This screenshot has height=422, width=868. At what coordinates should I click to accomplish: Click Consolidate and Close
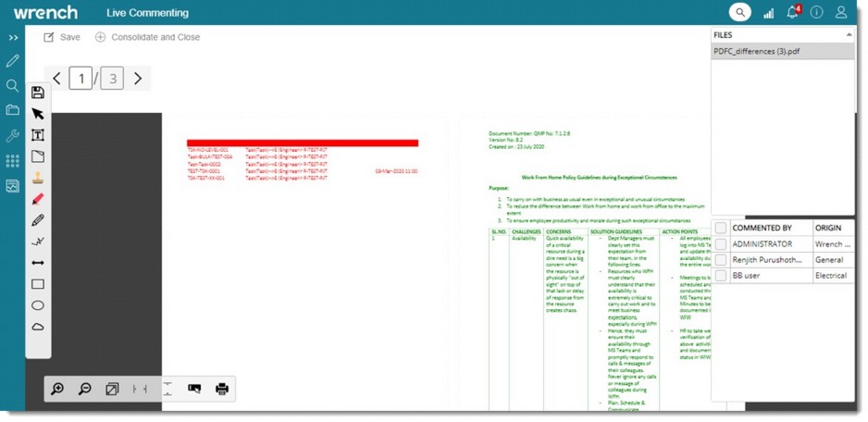pyautogui.click(x=147, y=37)
